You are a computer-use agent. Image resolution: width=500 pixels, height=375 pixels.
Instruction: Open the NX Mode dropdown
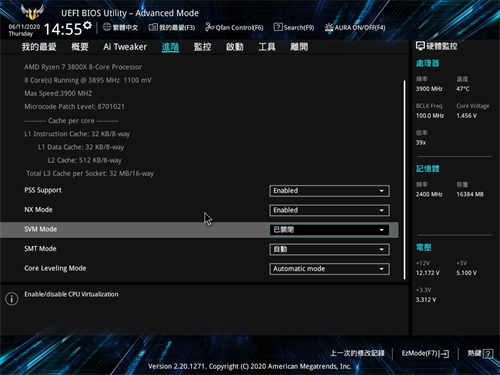pyautogui.click(x=329, y=210)
